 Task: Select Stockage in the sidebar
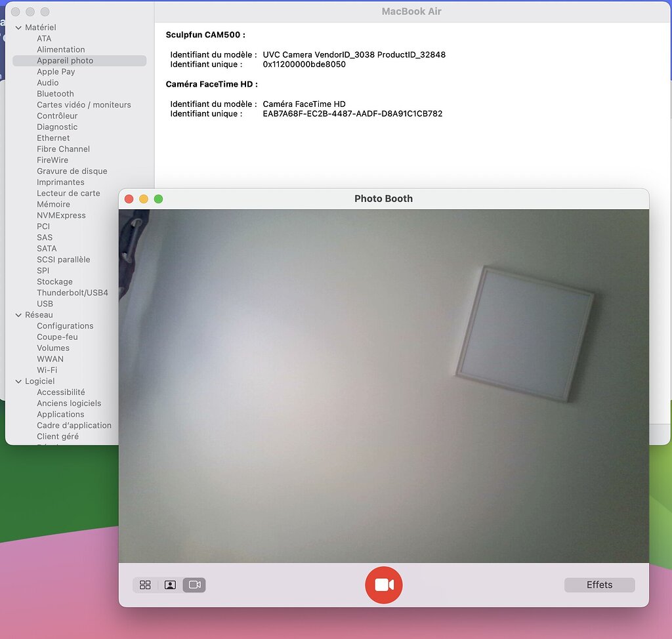pos(54,281)
